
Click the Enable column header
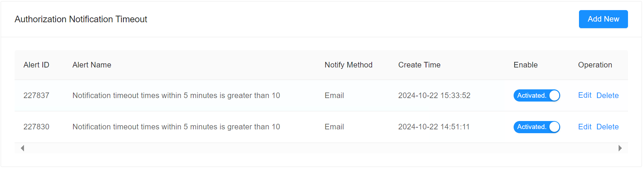click(x=525, y=65)
